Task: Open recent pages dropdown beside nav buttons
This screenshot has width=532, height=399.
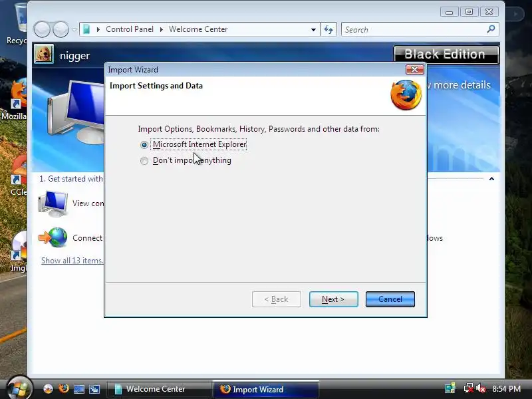Action: 74,29
